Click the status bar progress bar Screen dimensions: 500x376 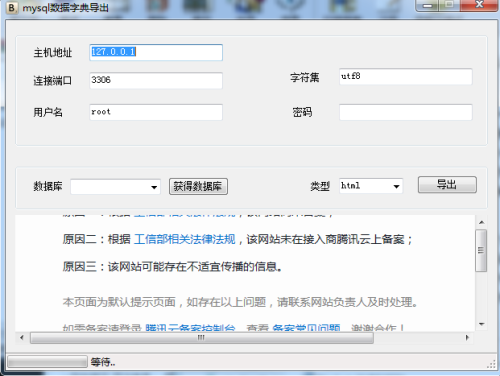[x=47, y=362]
